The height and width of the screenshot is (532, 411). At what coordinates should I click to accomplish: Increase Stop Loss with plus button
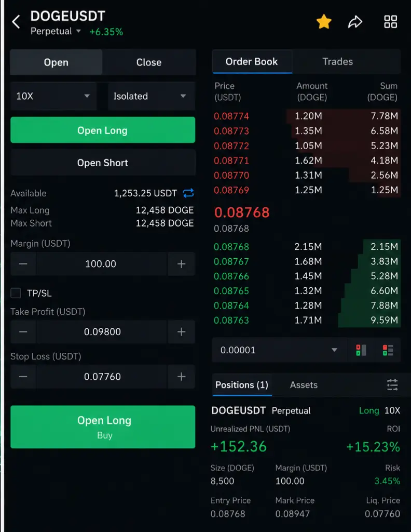click(181, 376)
